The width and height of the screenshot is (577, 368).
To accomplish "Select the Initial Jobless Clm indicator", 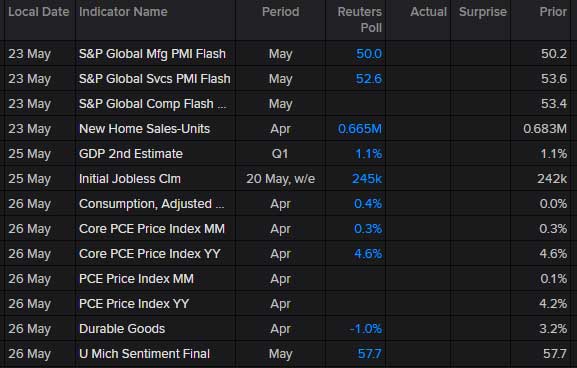I will tap(130, 179).
